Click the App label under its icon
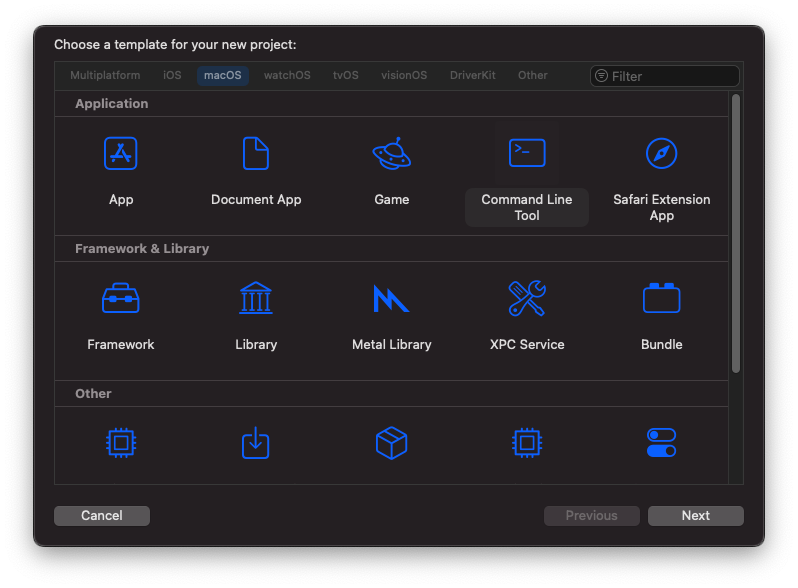The image size is (798, 588). 121,200
